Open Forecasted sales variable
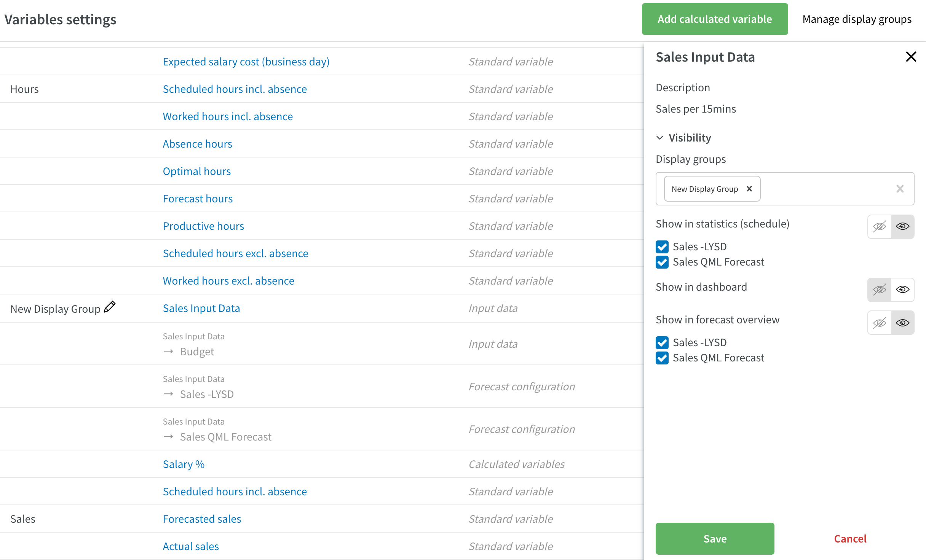This screenshot has width=926, height=560. pyautogui.click(x=202, y=519)
